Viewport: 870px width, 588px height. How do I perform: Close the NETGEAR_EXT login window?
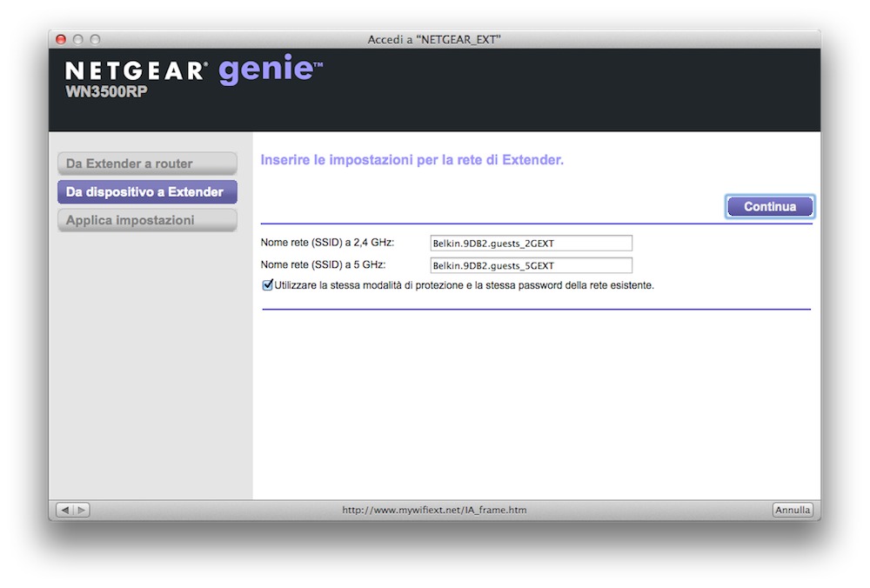(61, 39)
